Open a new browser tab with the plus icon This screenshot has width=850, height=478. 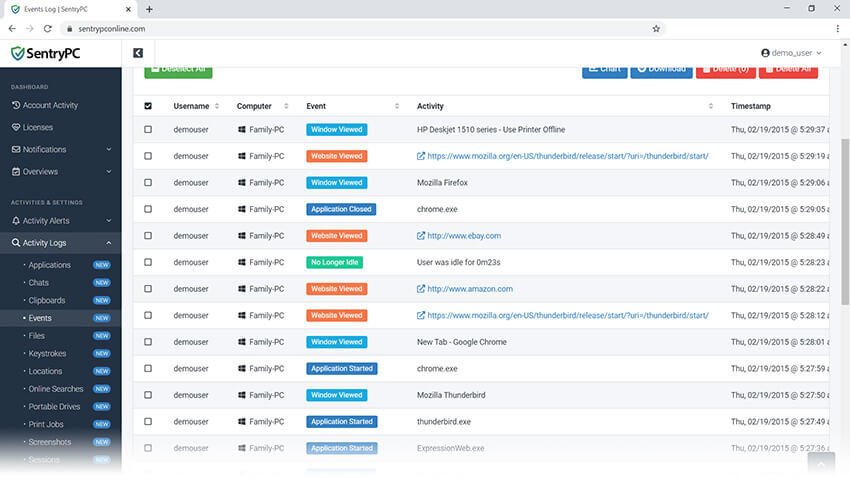(x=149, y=9)
